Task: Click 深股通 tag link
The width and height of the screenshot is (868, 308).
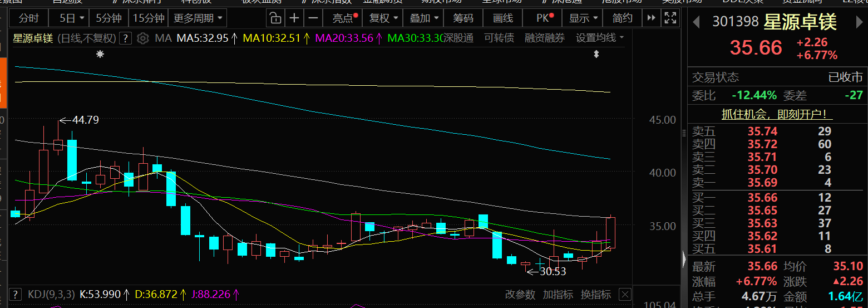Action: click(458, 38)
